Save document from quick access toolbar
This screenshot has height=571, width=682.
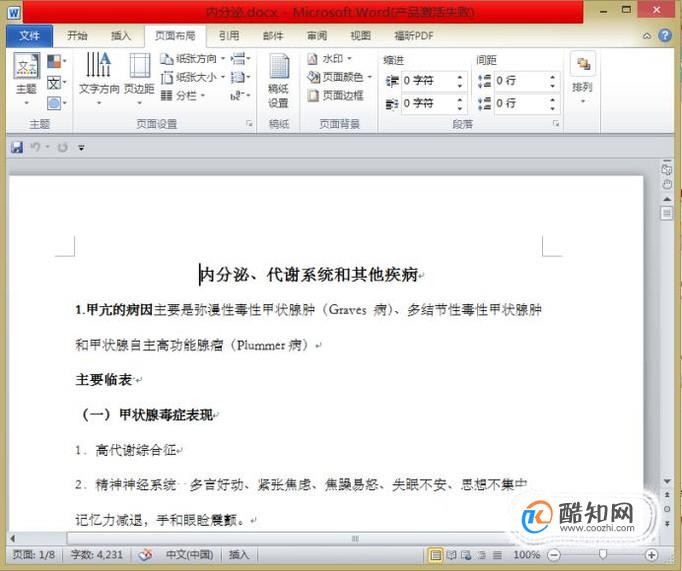pos(17,147)
